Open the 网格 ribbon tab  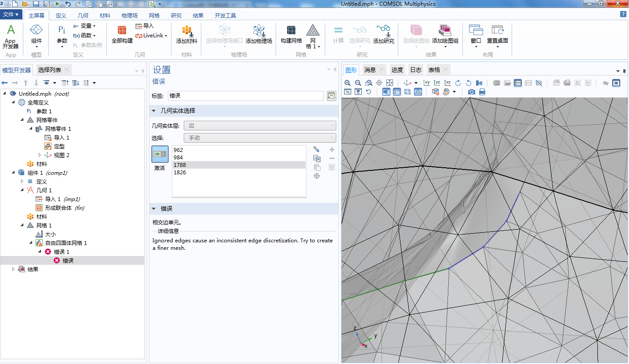point(154,15)
